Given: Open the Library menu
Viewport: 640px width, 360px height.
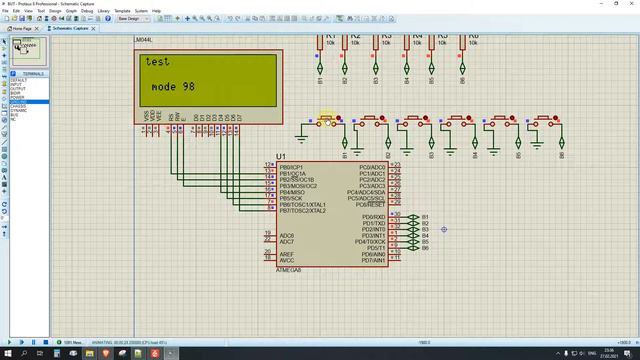Looking at the screenshot, I should (104, 11).
